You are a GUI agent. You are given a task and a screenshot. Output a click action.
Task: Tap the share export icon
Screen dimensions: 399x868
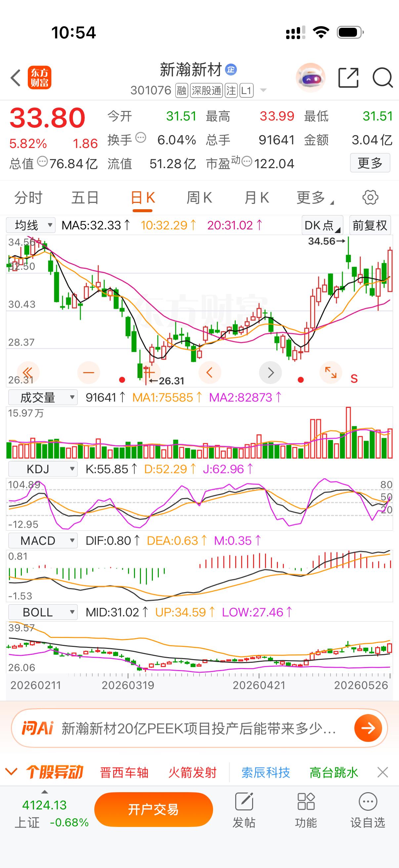click(348, 77)
